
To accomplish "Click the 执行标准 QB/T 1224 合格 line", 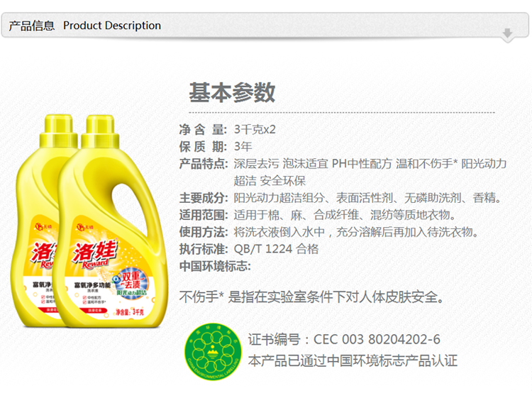I will point(249,249).
